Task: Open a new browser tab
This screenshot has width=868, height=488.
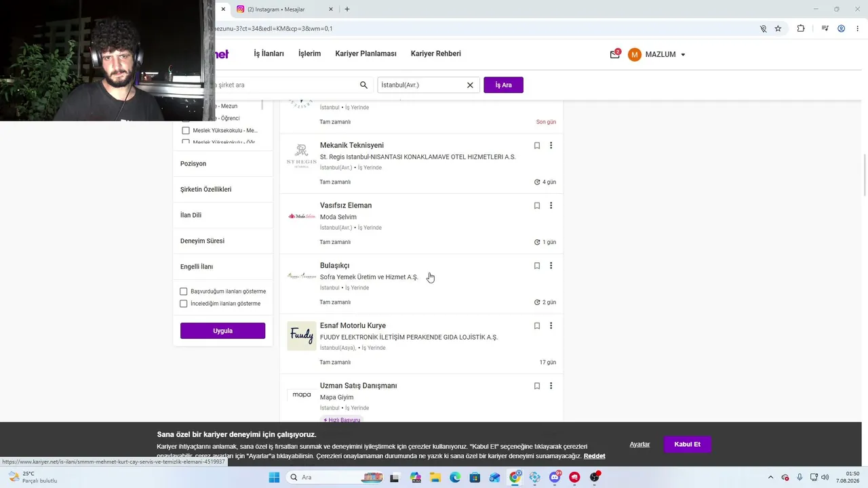Action: (x=347, y=9)
